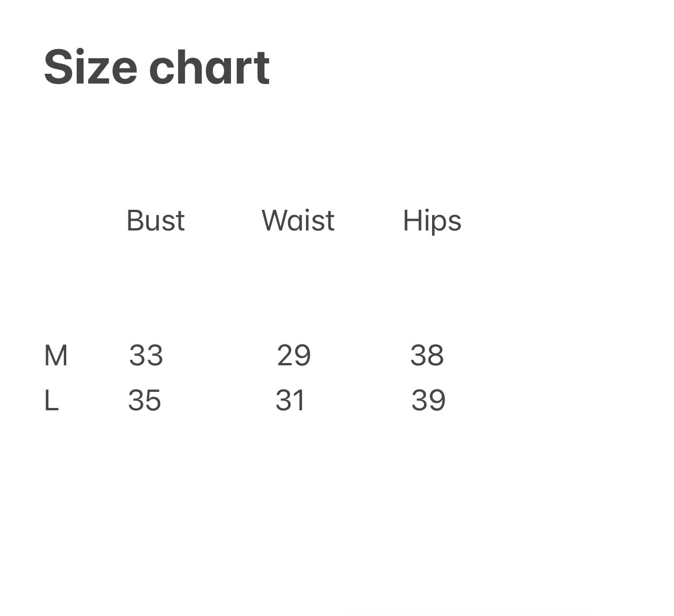The image size is (674, 616).
Task: Select the Hips column header
Action: point(432,221)
